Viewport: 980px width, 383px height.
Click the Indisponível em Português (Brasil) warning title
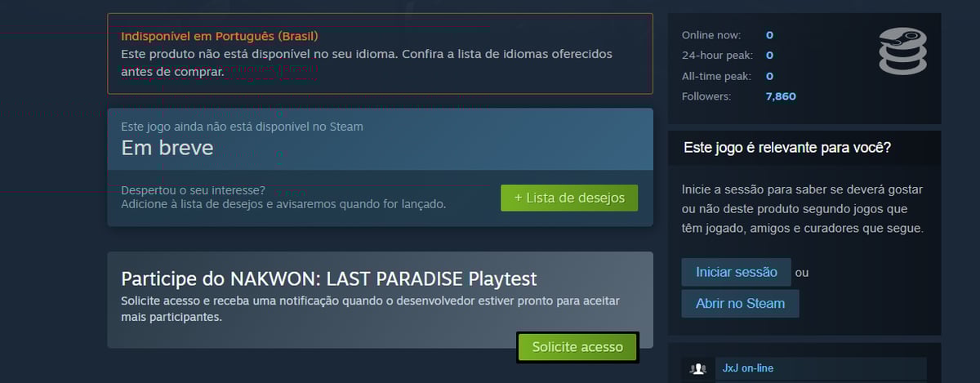pyautogui.click(x=220, y=36)
